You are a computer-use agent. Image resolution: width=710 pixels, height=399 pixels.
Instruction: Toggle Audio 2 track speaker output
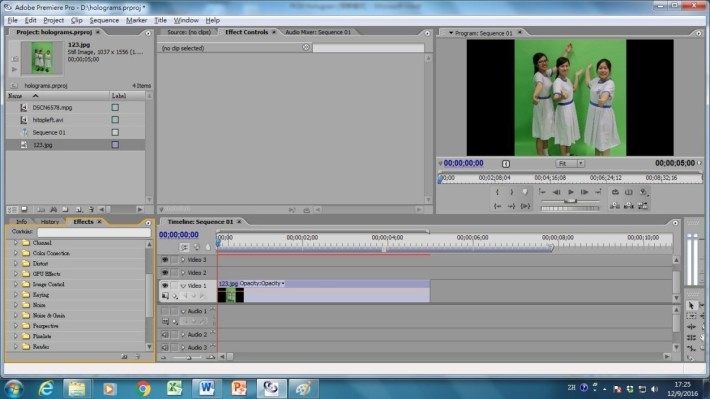(165, 335)
